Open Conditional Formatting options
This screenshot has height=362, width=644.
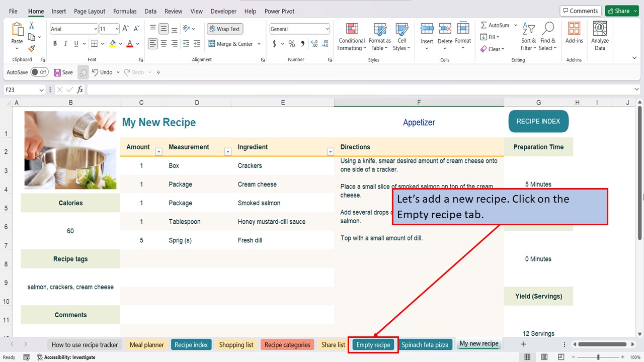pos(351,36)
